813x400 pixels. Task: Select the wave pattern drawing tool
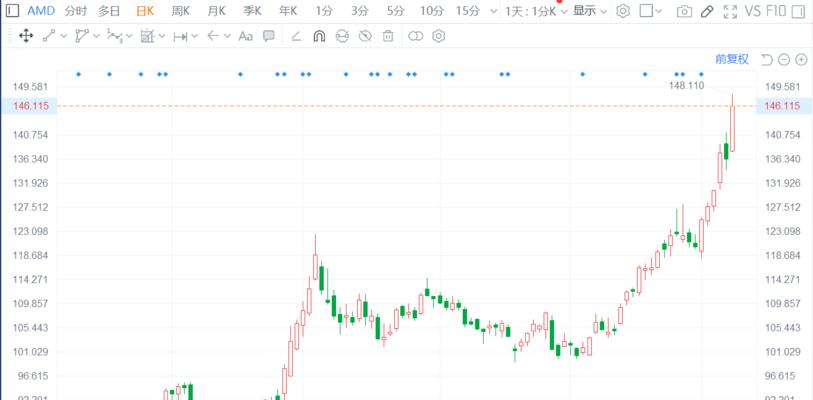(114, 36)
